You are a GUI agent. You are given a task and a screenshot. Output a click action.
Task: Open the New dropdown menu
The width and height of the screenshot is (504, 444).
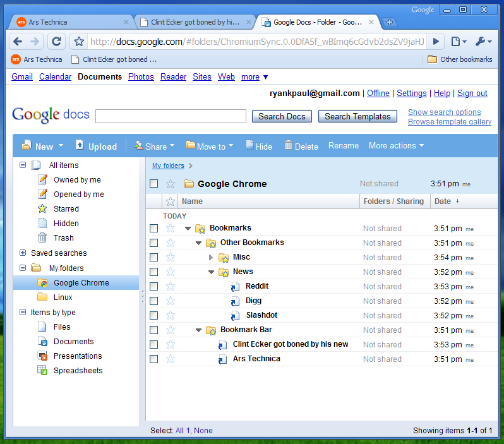coord(43,146)
